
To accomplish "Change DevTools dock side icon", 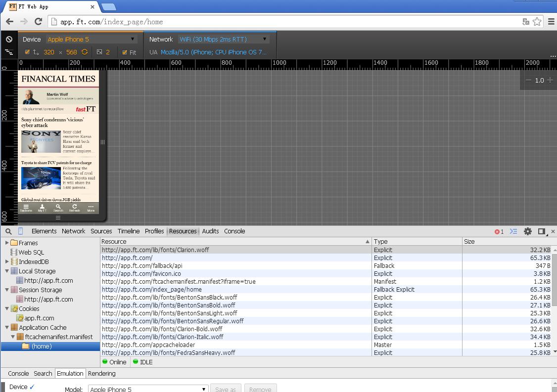I will coord(542,231).
